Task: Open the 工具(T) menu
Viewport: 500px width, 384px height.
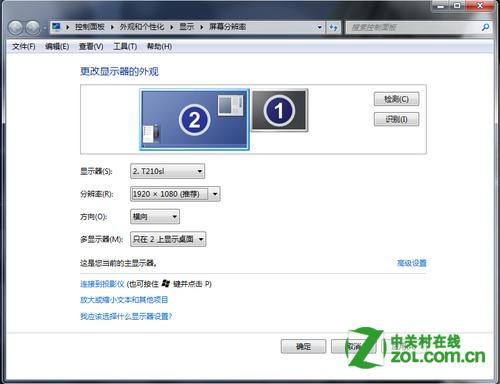Action: point(125,46)
